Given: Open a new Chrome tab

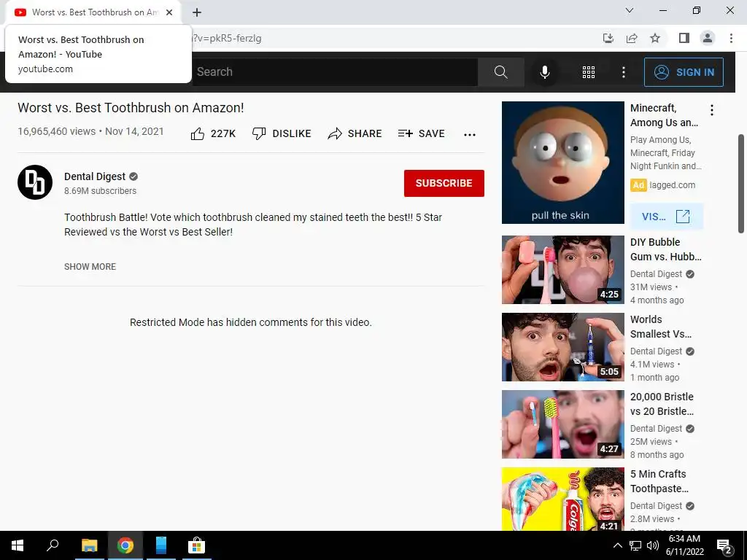Looking at the screenshot, I should click(197, 12).
